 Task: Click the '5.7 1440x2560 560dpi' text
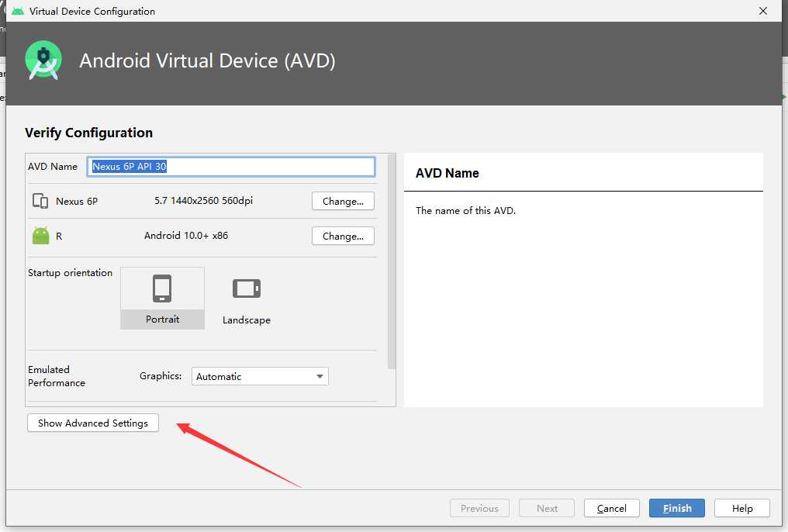point(203,200)
